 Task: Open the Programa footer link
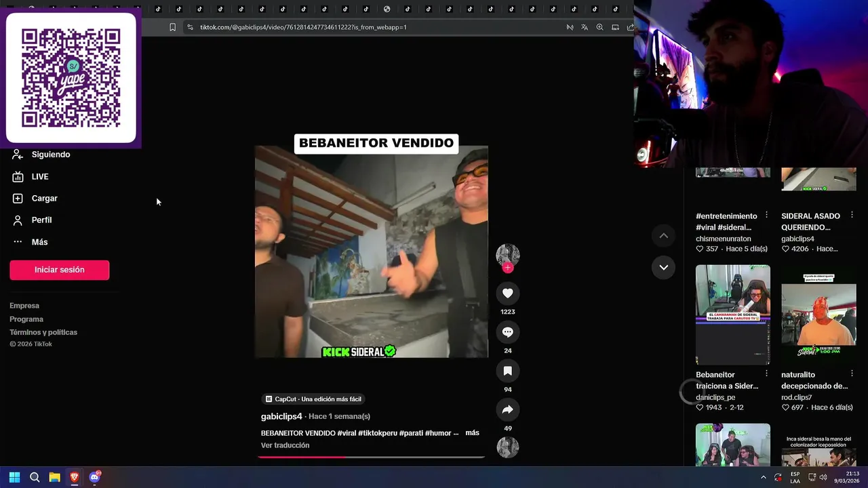pos(26,319)
